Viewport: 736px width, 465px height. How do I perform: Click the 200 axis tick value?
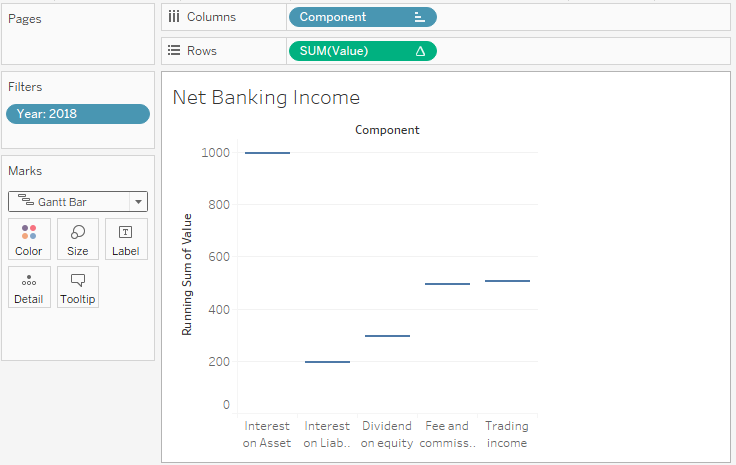[x=219, y=362]
